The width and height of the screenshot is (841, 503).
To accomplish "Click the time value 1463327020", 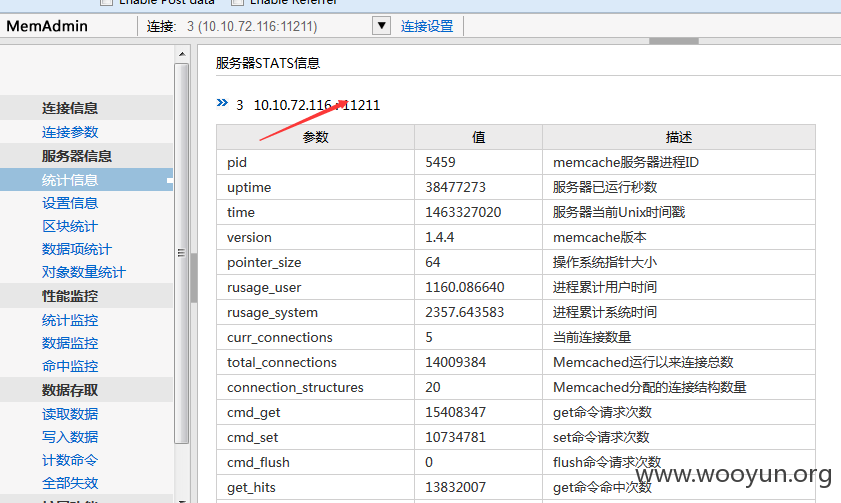I will [463, 212].
